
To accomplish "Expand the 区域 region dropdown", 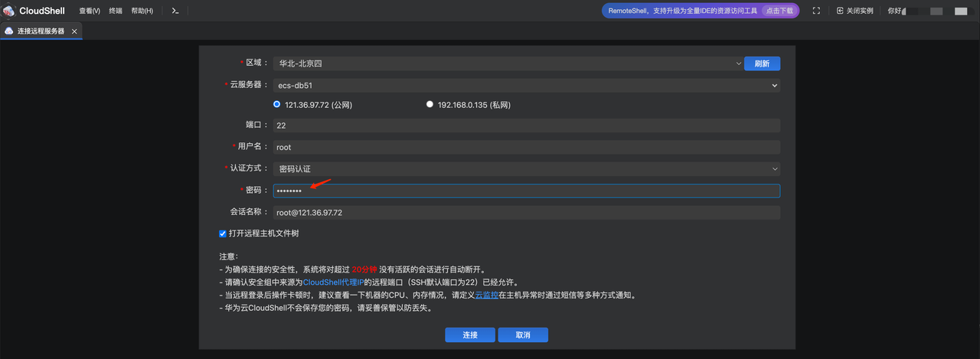I will (x=508, y=64).
